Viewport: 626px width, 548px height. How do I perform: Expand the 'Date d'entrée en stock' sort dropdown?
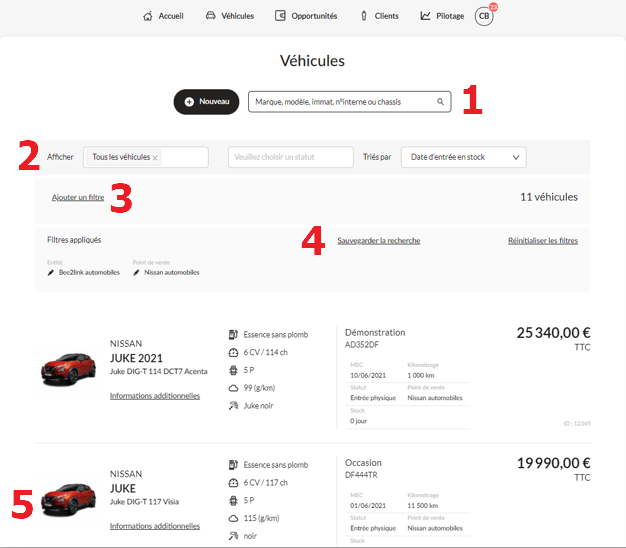(464, 157)
